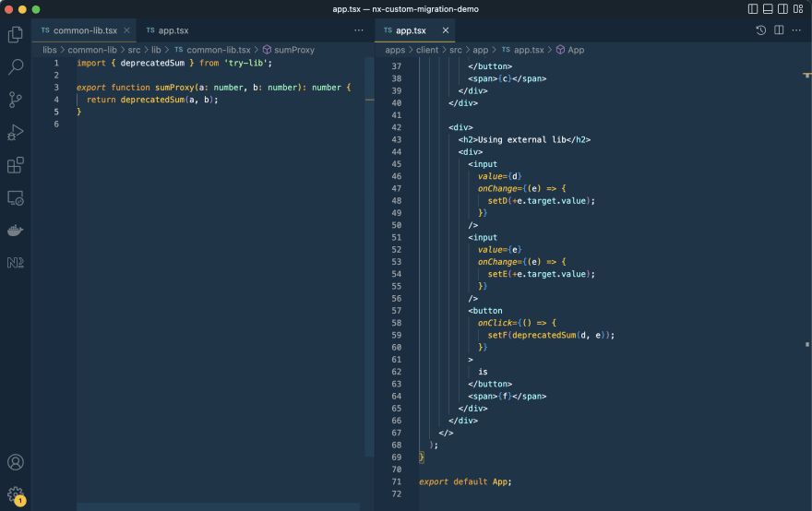Open the Manage settings gear

(16, 494)
